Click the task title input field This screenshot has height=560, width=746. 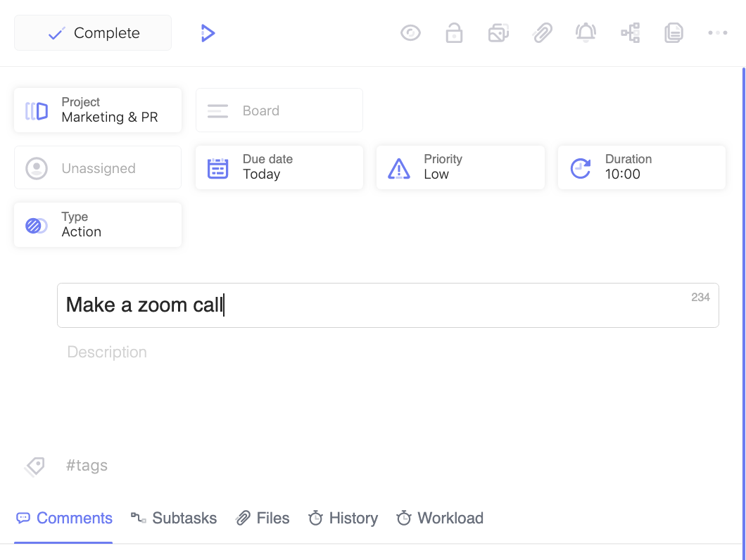[x=387, y=305]
